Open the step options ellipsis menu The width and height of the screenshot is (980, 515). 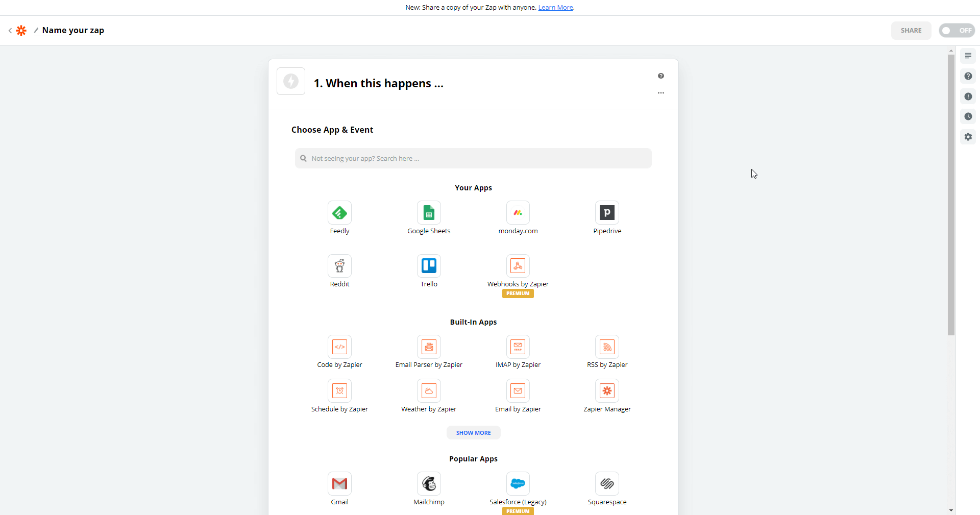[x=661, y=93]
